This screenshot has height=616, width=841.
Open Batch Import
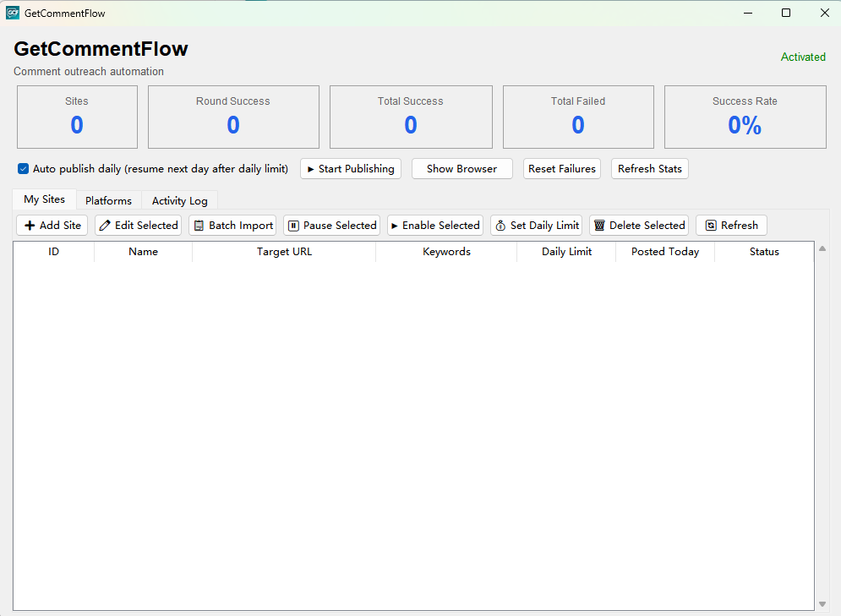[232, 225]
